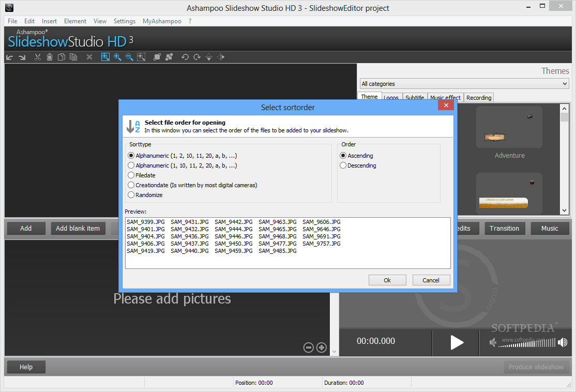Select the Copy icon on the toolbar
The width and height of the screenshot is (576, 392).
coord(61,57)
